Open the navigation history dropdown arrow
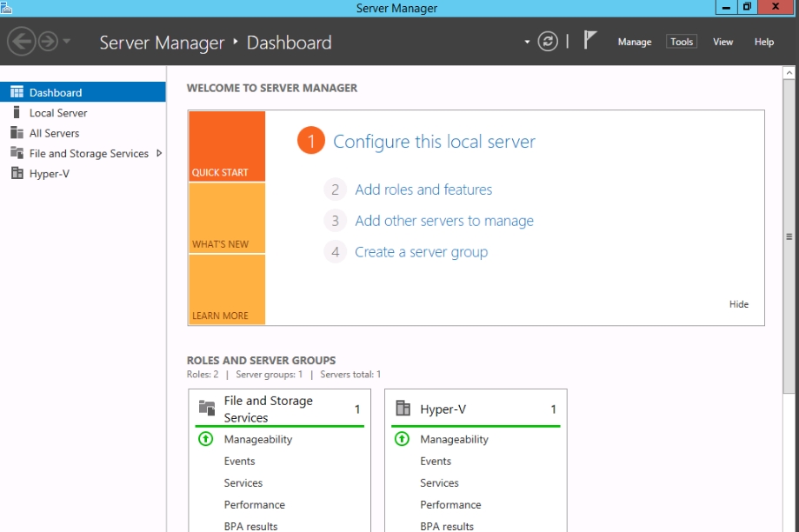799x532 pixels. (x=67, y=41)
